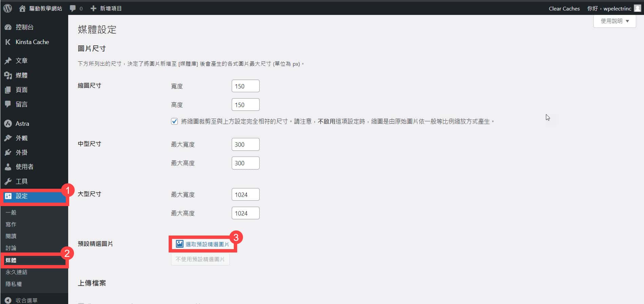644x304 pixels.
Task: Open 永久連結 settings submenu
Action: [x=16, y=272]
